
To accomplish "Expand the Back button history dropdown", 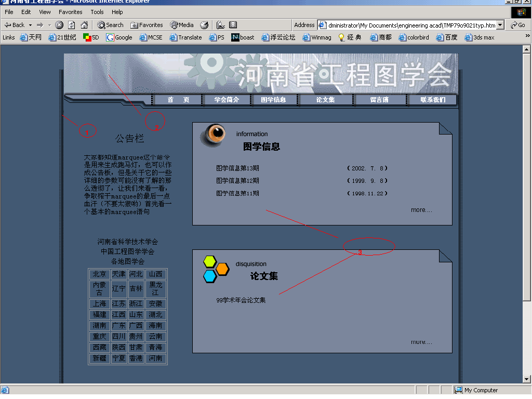I will coord(30,25).
